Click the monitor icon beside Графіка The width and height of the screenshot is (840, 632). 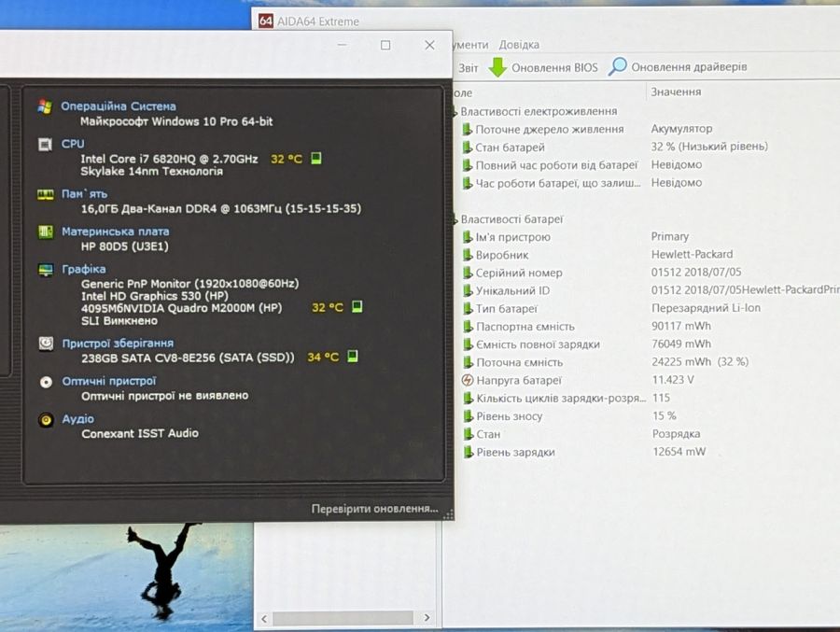click(x=46, y=270)
